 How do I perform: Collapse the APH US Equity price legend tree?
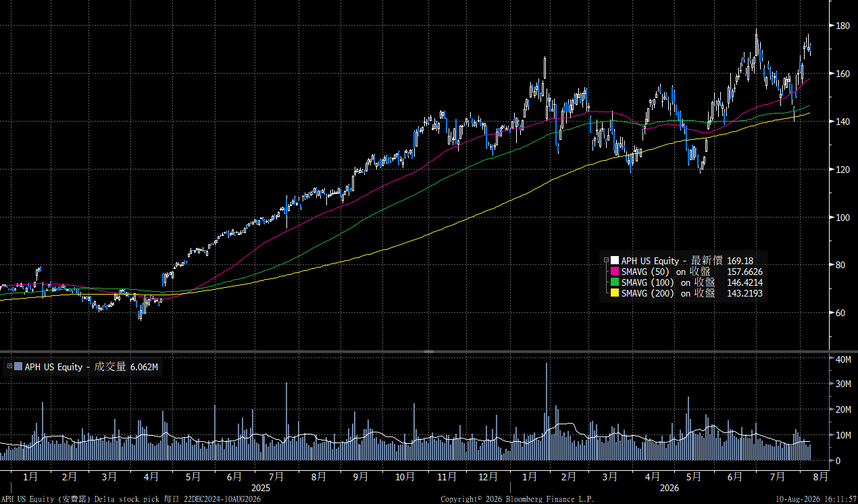605,260
